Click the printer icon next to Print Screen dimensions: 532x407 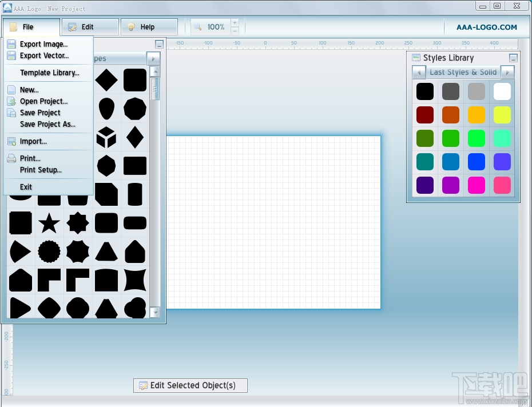tap(11, 158)
